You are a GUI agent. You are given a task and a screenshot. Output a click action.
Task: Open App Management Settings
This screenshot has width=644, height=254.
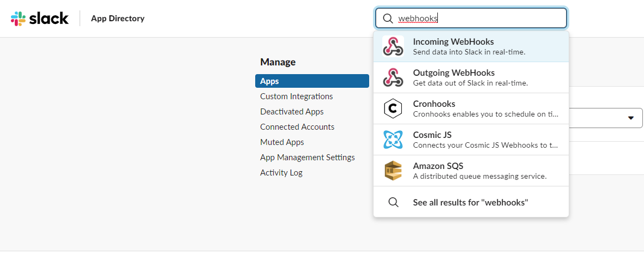308,158
